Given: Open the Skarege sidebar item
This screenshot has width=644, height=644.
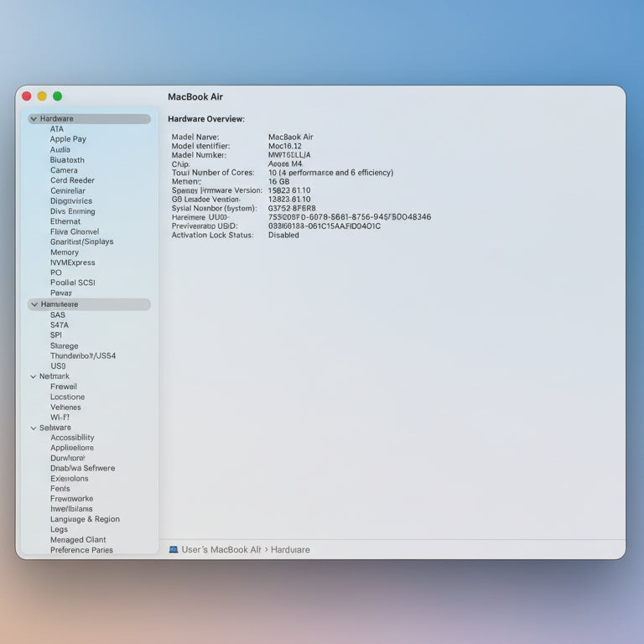Looking at the screenshot, I should [64, 345].
